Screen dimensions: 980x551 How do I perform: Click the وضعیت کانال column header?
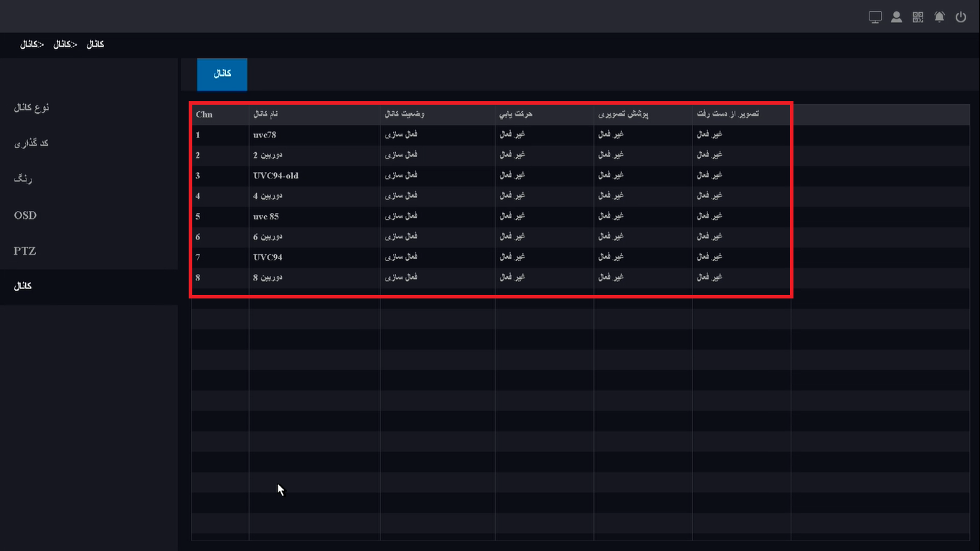[x=405, y=115]
